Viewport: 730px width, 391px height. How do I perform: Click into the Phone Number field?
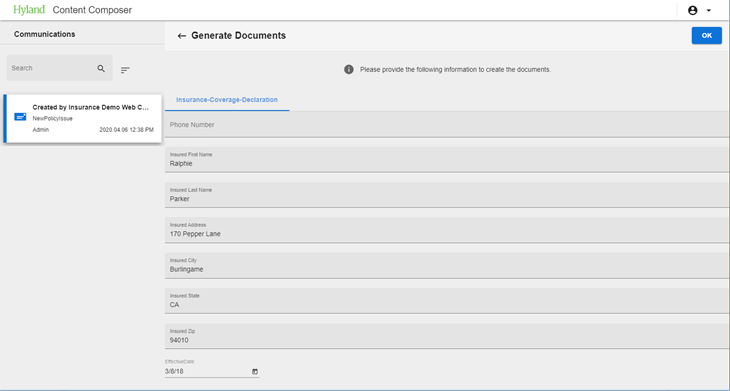tap(447, 125)
